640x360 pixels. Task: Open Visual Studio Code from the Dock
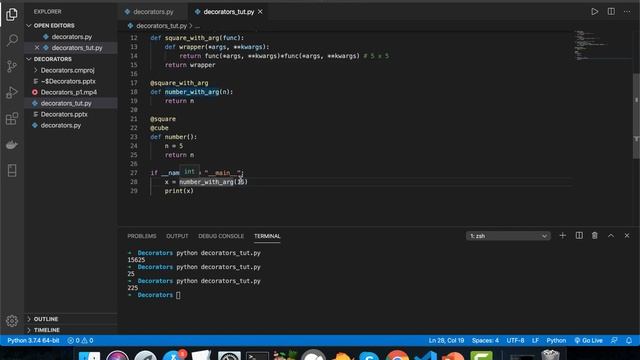pos(425,356)
